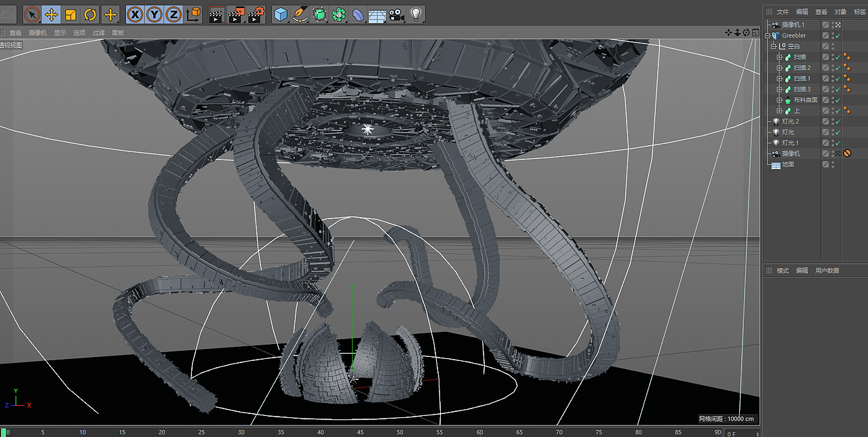
Task: Click viewport layout toggle icon
Action: click(755, 33)
